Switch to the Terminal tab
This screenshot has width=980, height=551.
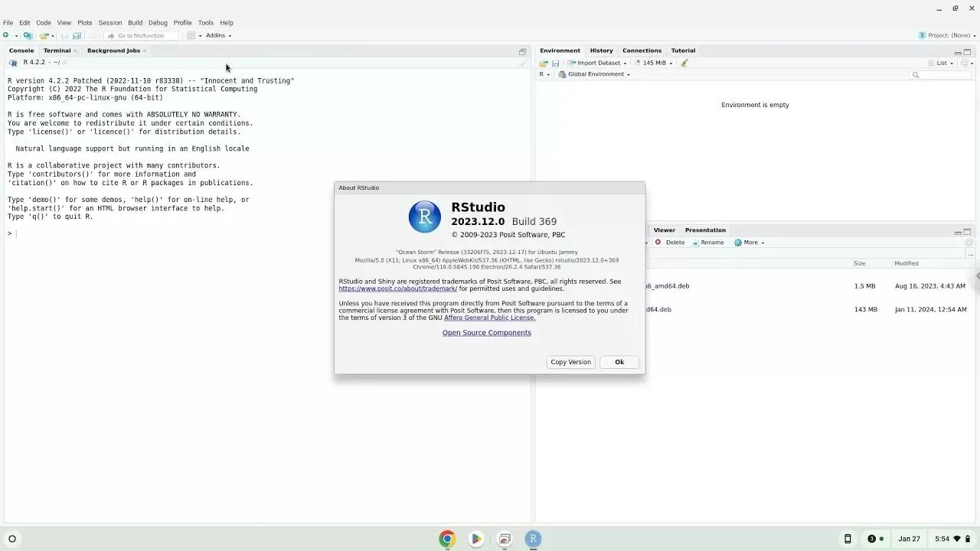[x=57, y=50]
